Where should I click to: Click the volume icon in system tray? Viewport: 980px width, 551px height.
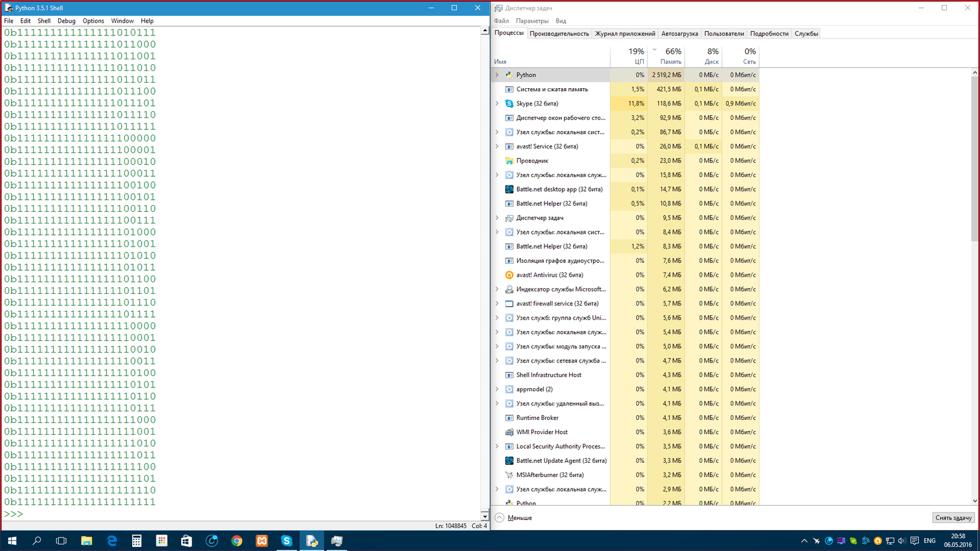coord(902,541)
